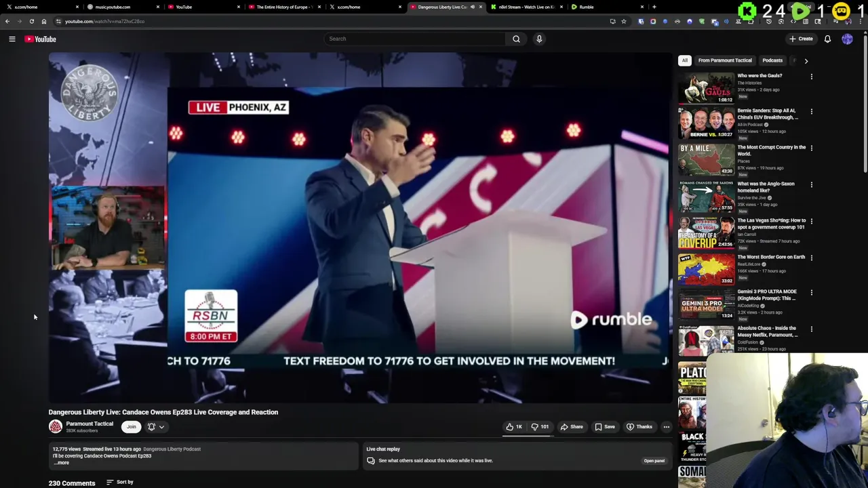Viewport: 868px width, 488px height.
Task: Share the video
Action: [572, 426]
